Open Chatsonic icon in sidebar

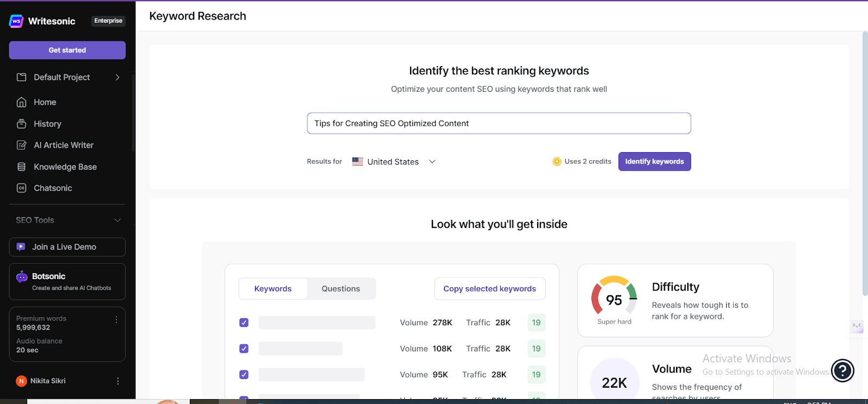(22, 188)
